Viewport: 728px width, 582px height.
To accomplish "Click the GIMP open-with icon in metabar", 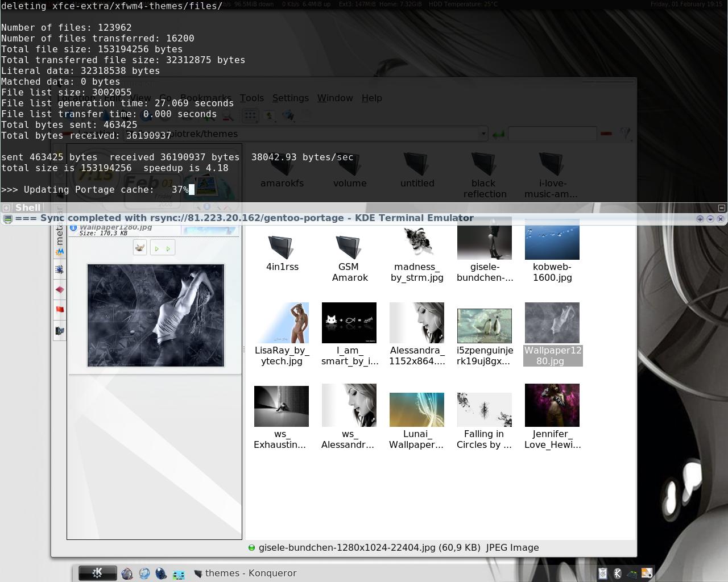I will (x=140, y=248).
